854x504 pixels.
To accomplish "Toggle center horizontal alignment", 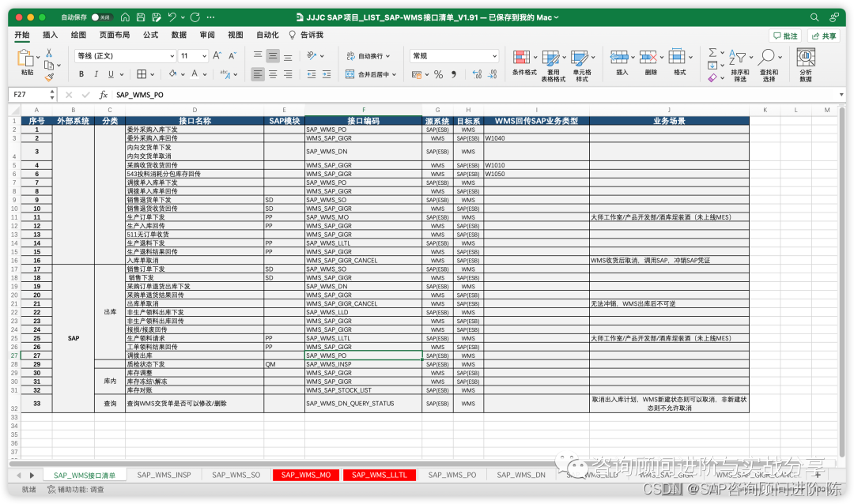I will 273,74.
